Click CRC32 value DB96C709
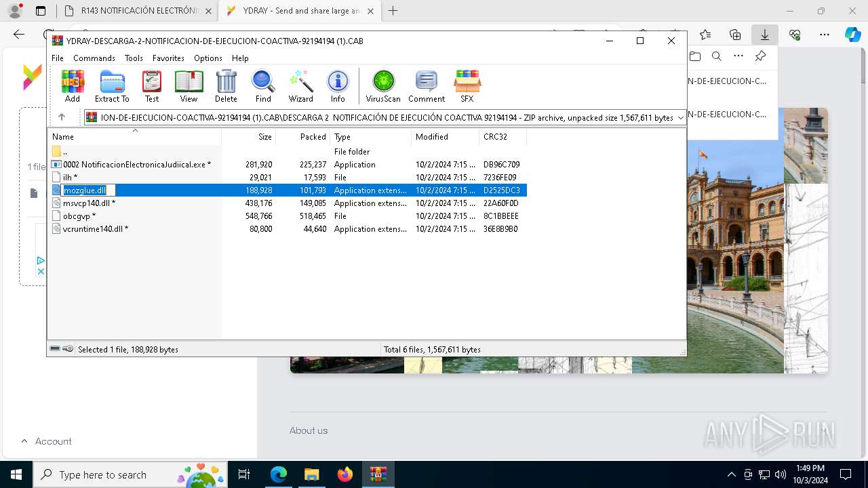Viewport: 868px width, 488px height. click(501, 165)
